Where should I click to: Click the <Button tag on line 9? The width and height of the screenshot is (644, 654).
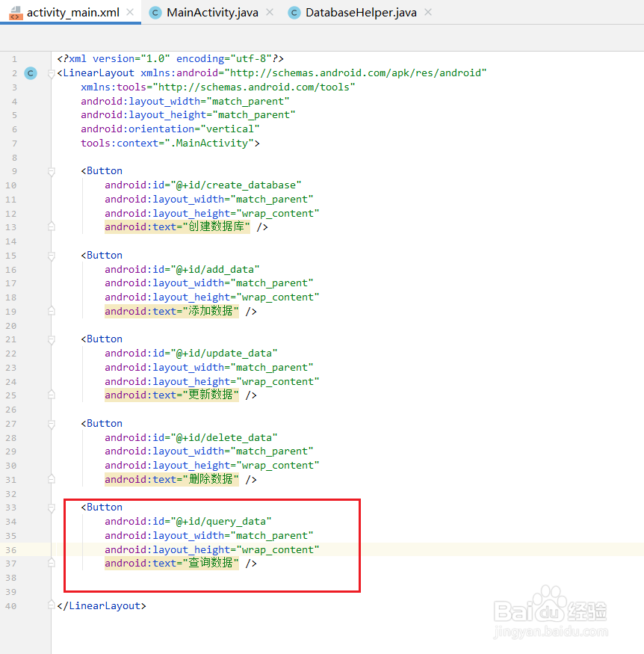pyautogui.click(x=102, y=171)
